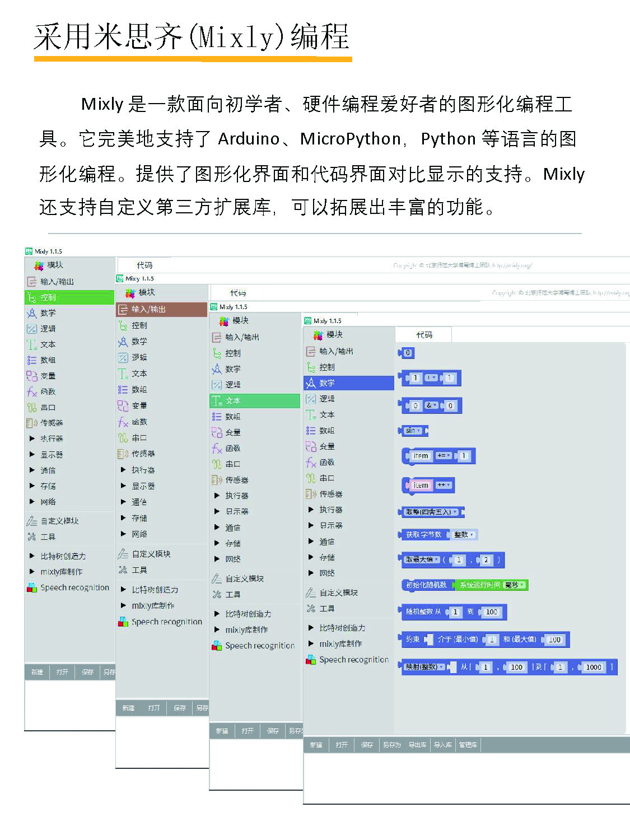Click the 管理库 button

point(468,745)
